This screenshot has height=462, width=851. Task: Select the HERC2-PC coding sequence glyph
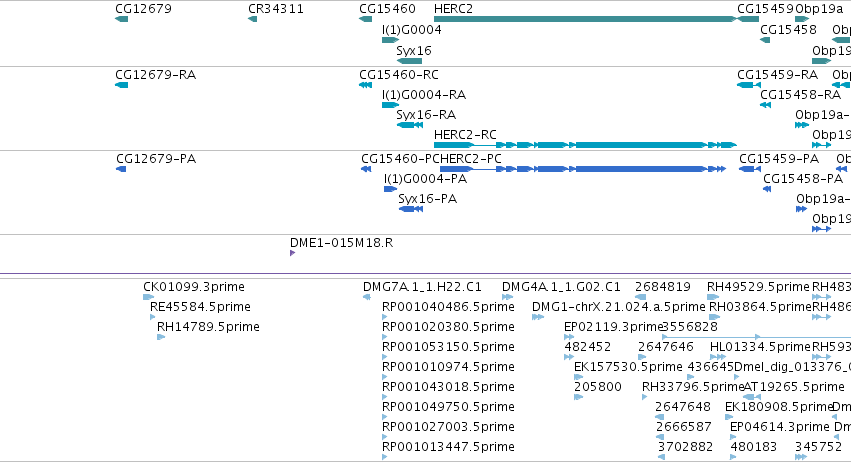pos(582,169)
